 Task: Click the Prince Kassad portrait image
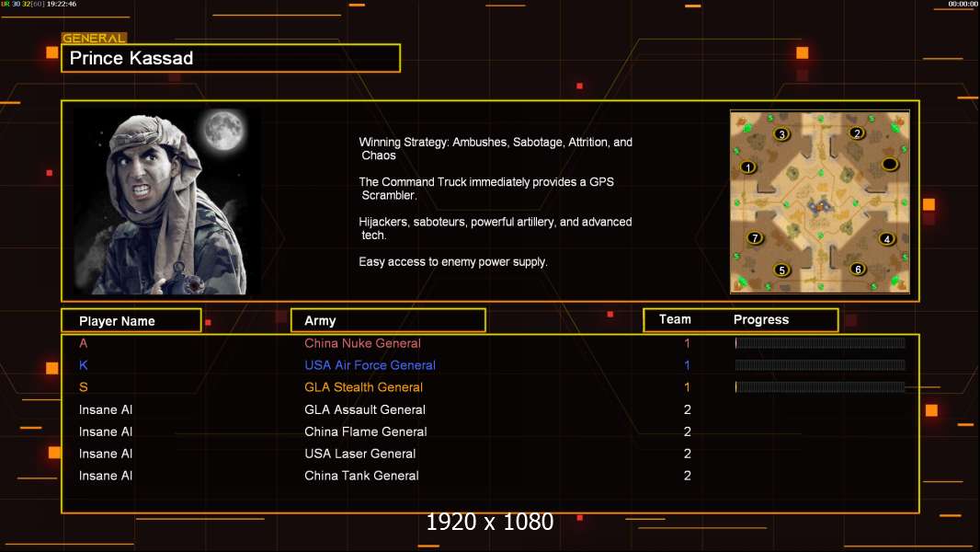(167, 201)
